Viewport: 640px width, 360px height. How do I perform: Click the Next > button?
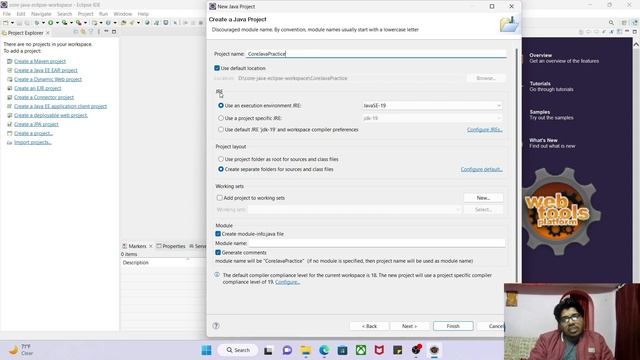click(x=409, y=326)
